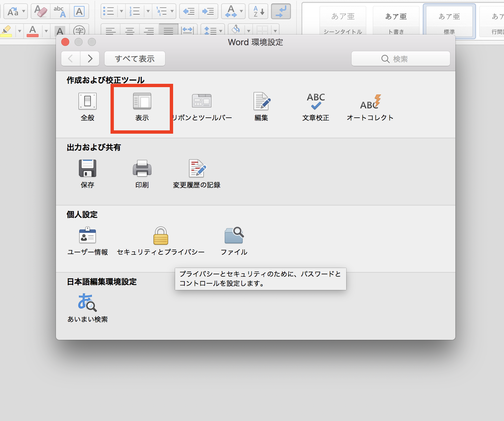
Task: Click the numbered list icon
Action: pos(134,11)
